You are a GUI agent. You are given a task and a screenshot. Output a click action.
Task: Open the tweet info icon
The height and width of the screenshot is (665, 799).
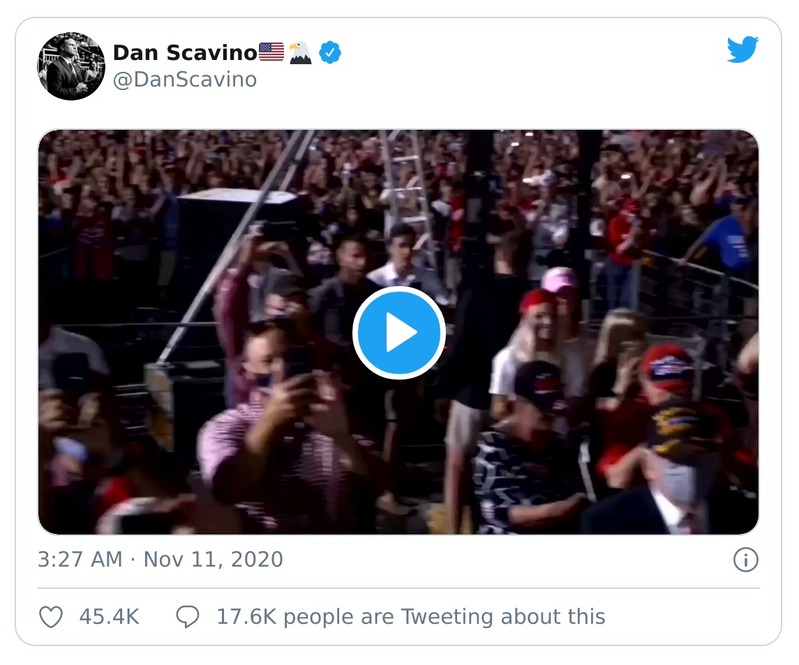(745, 560)
